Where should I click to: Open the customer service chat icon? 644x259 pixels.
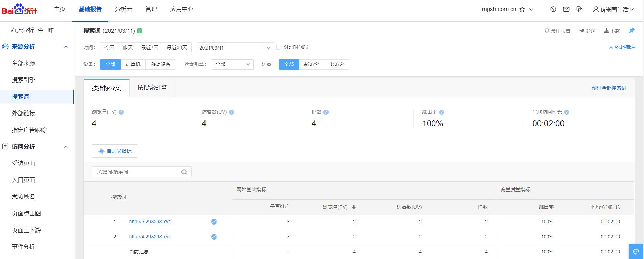point(636,251)
